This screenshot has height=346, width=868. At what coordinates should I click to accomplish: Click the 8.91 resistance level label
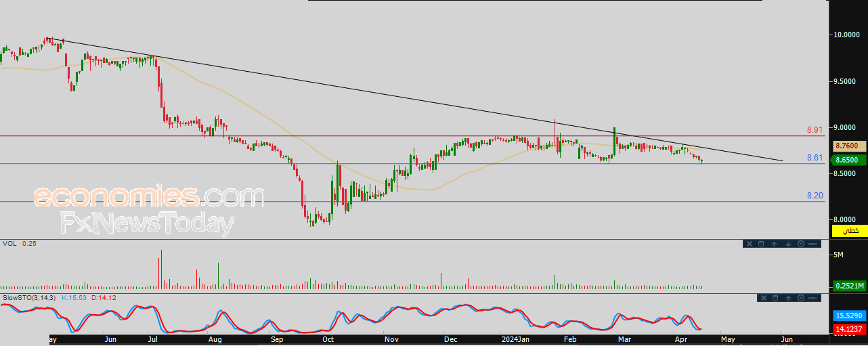[815, 129]
